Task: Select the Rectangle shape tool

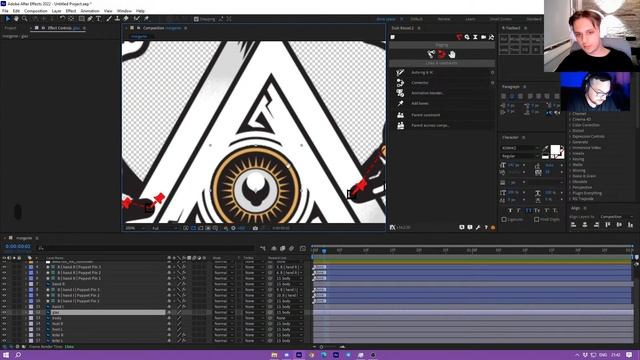Action: 81,19
